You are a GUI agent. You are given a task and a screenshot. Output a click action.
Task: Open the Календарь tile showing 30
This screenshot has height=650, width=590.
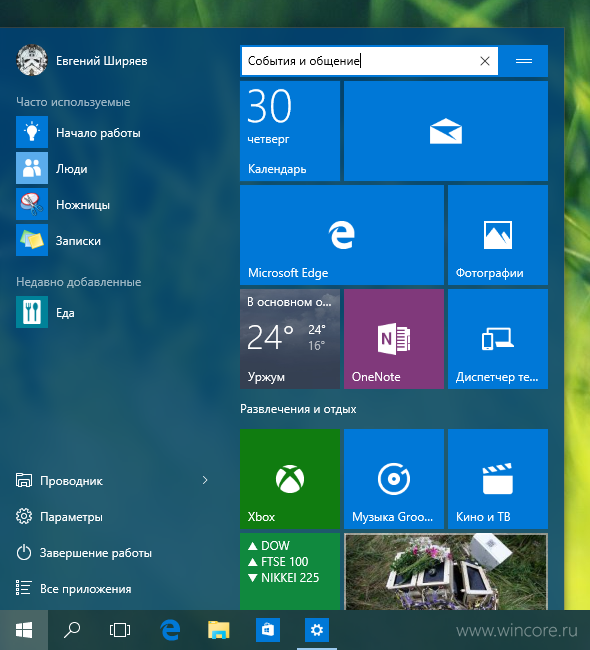(290, 131)
